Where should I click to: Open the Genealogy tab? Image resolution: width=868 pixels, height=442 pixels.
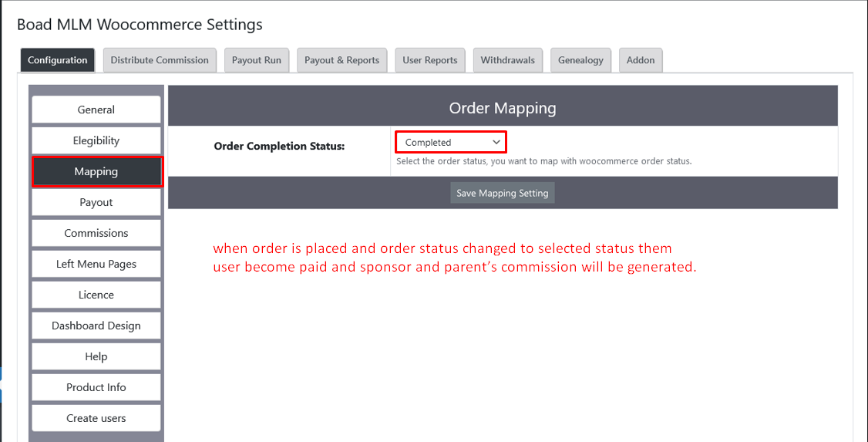[x=580, y=60]
